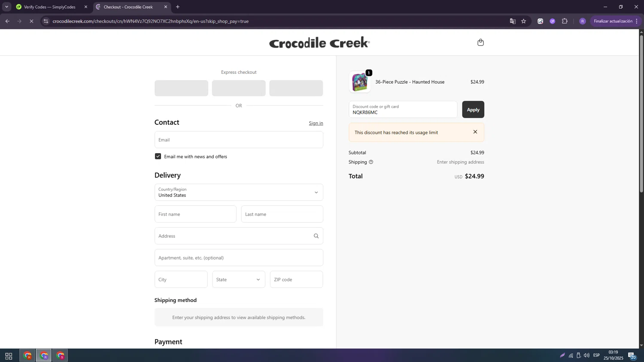Show shipping info help icon
Image resolution: width=644 pixels, height=362 pixels.
(x=371, y=162)
